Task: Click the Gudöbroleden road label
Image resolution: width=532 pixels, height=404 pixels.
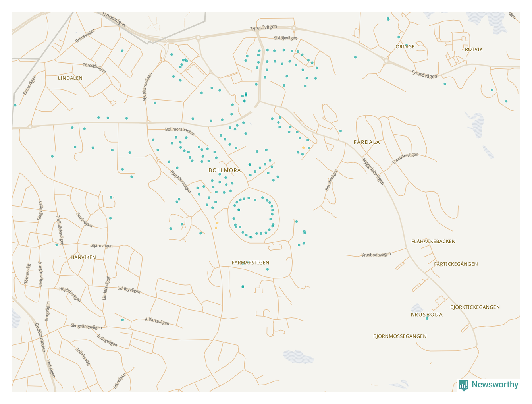Action: 40,337
